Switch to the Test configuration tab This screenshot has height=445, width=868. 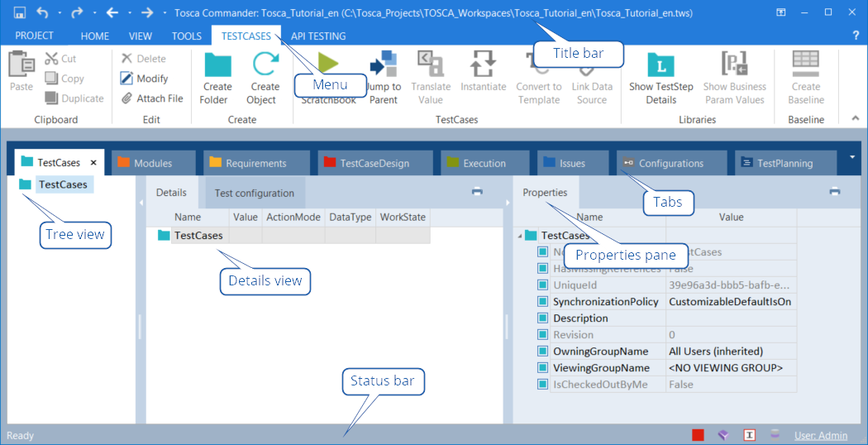click(x=255, y=193)
